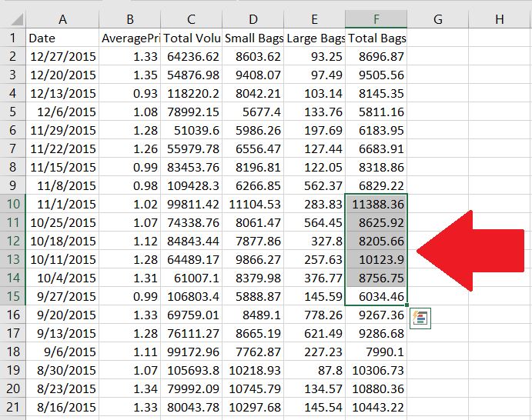This screenshot has height=420, width=532.
Task: Select cell with date 12/6/2015
Action: pos(62,112)
